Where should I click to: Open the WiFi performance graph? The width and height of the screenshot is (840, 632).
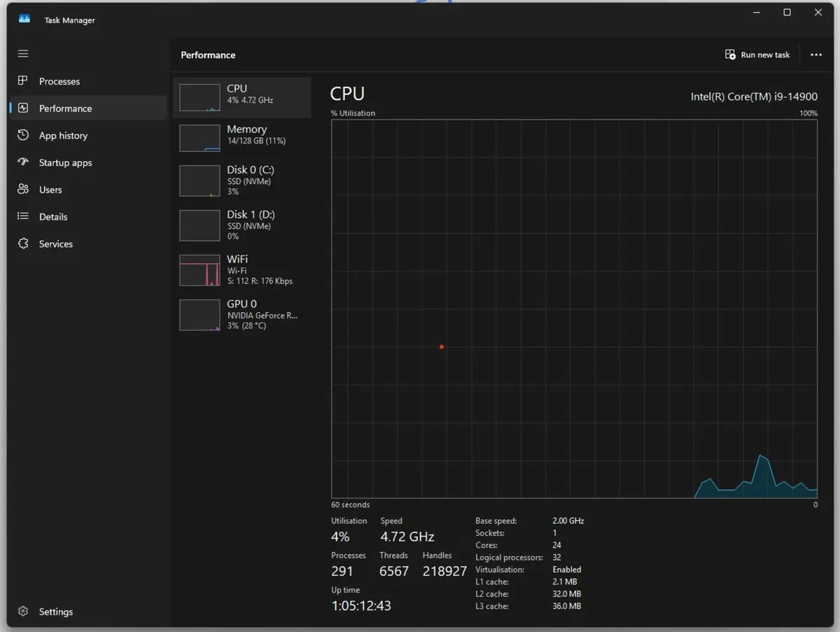pyautogui.click(x=241, y=269)
